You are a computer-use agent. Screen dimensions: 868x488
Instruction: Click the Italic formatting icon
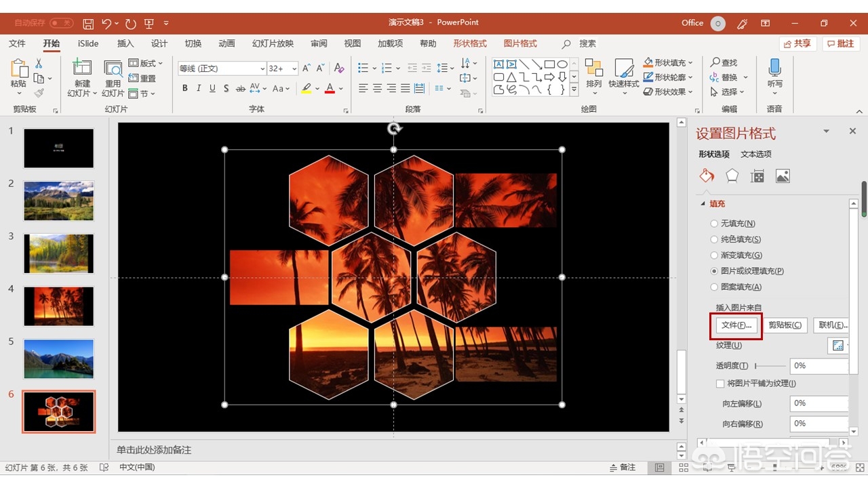pyautogui.click(x=199, y=89)
